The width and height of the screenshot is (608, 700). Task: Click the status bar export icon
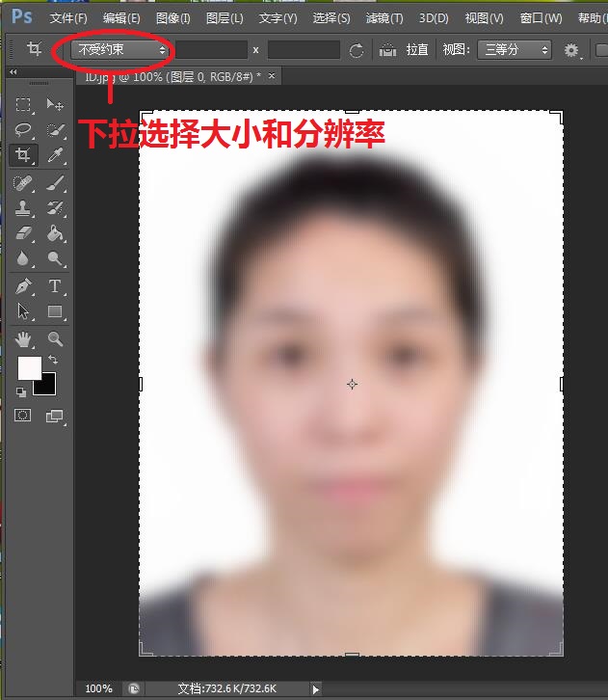(133, 688)
